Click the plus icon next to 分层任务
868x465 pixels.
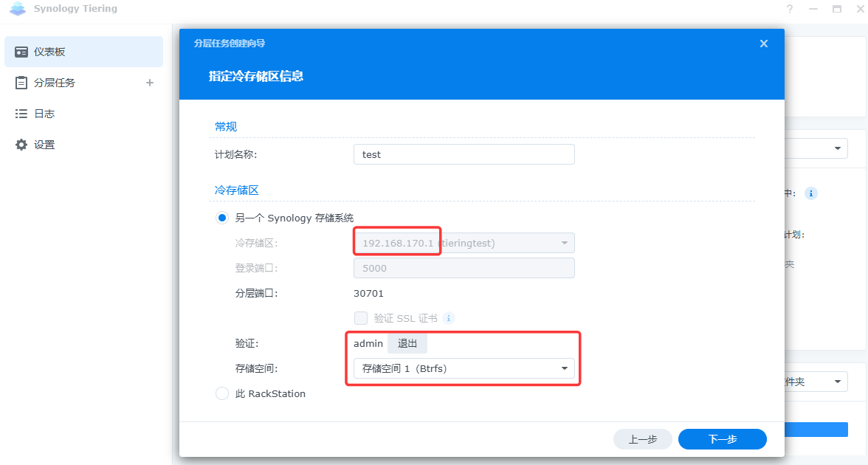pyautogui.click(x=150, y=83)
